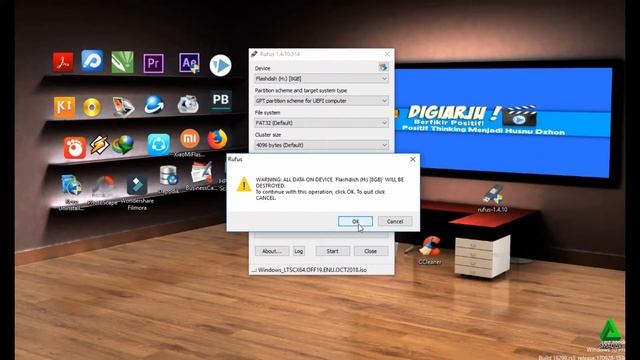Screen dimensions: 640x360
Task: Open the blue globe arrow icon
Action: [154, 104]
